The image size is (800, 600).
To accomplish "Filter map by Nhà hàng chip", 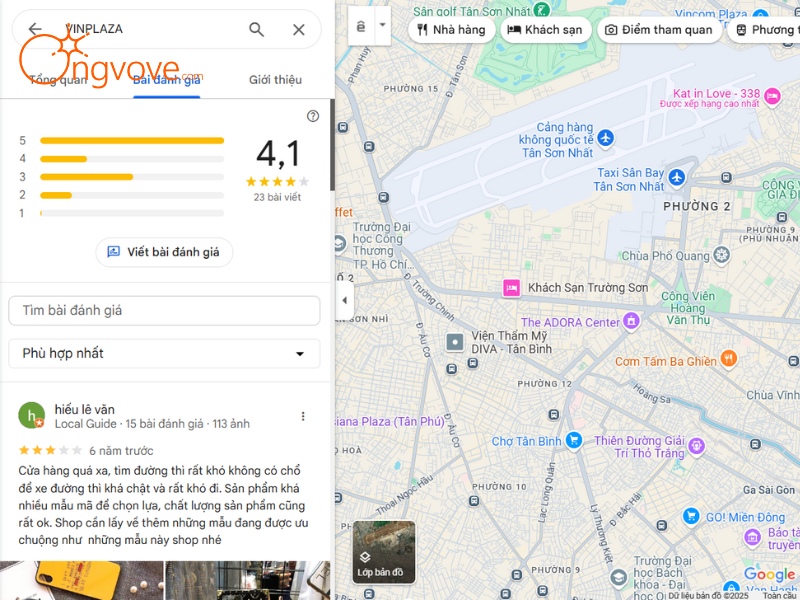I will point(452,30).
